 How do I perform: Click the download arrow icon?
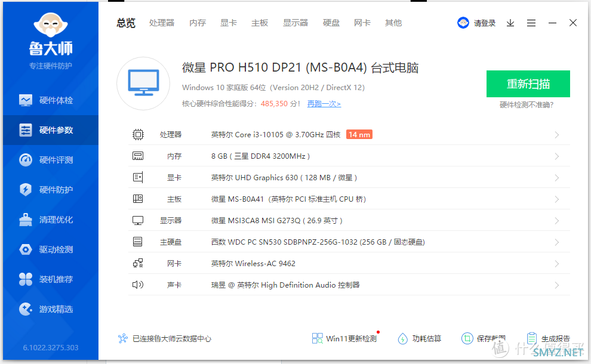[510, 23]
